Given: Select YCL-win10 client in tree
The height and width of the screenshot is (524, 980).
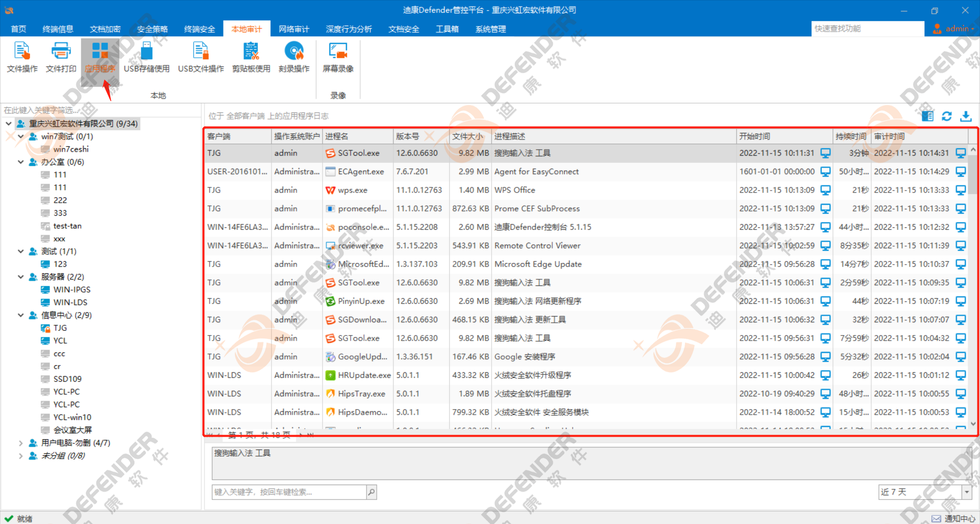Looking at the screenshot, I should click(x=72, y=417).
